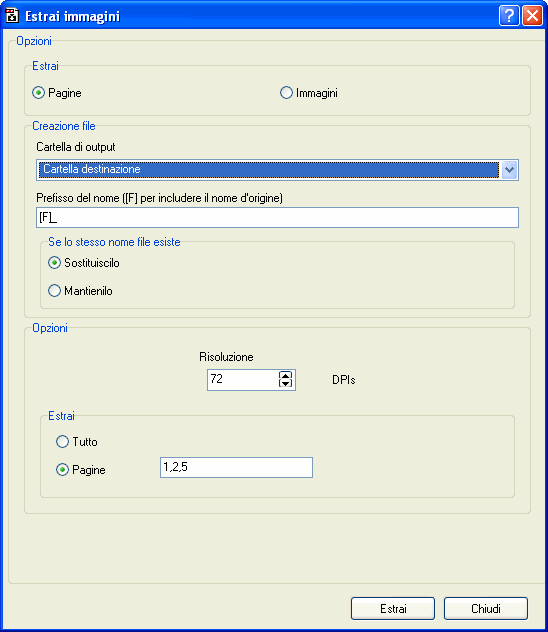Viewport: 548px width, 632px height.
Task: Click the Cartella destinazione combo box
Action: pyautogui.click(x=277, y=170)
